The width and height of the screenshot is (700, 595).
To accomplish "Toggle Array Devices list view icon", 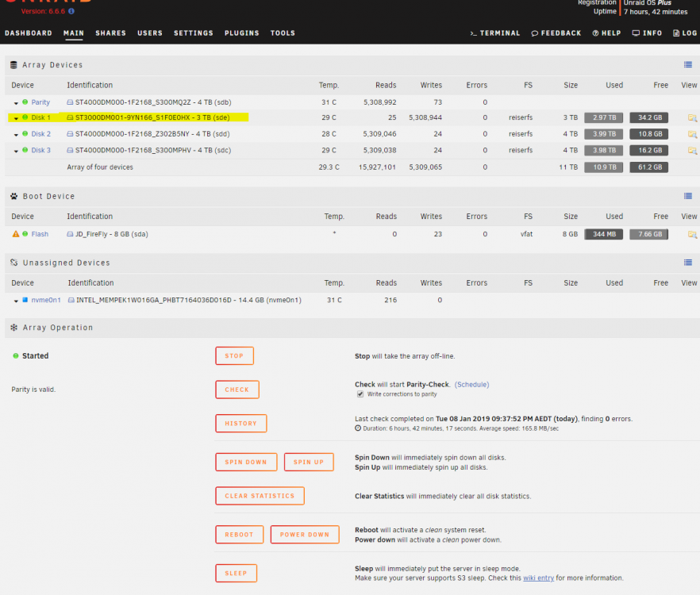I will [x=688, y=65].
